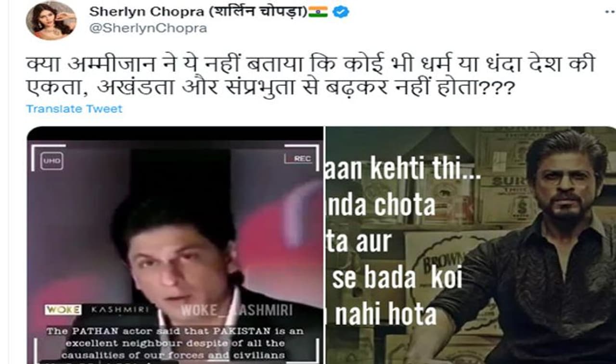
Task: Open the left video thumbnail
Action: coord(175,245)
